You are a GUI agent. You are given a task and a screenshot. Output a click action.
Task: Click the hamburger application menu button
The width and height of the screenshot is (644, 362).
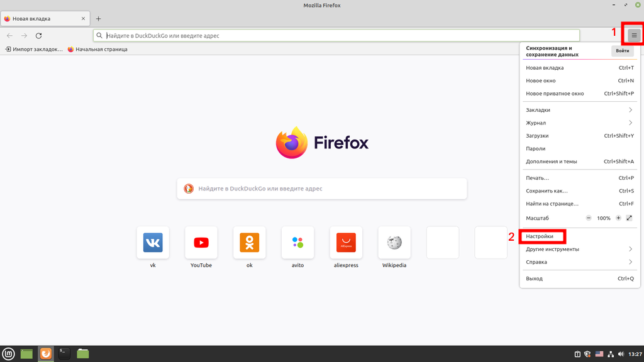tap(634, 36)
